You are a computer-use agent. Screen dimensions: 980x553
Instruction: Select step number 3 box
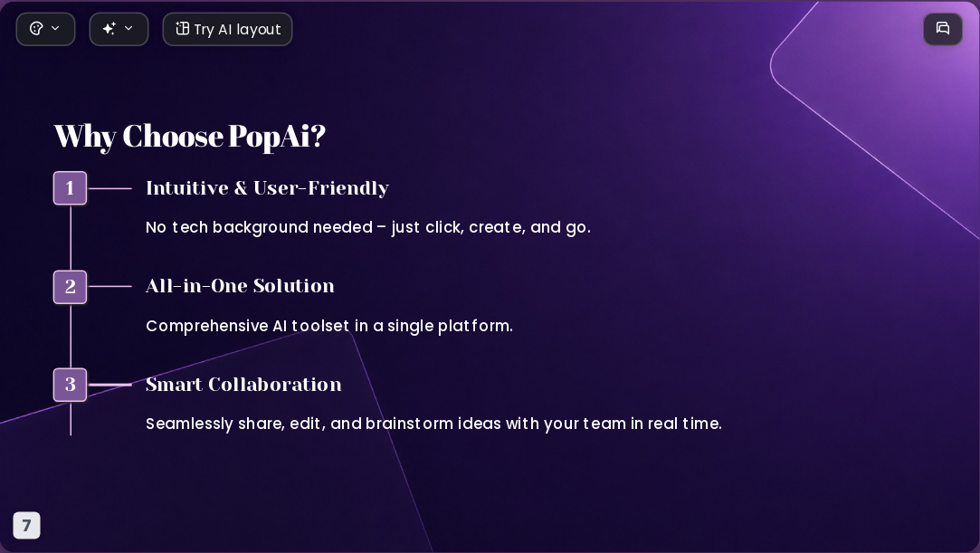pyautogui.click(x=70, y=385)
